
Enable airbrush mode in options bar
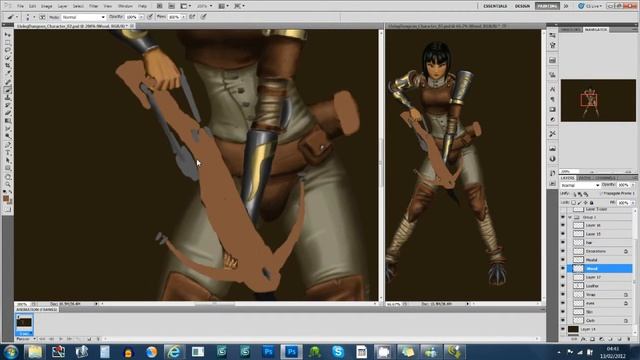click(192, 17)
